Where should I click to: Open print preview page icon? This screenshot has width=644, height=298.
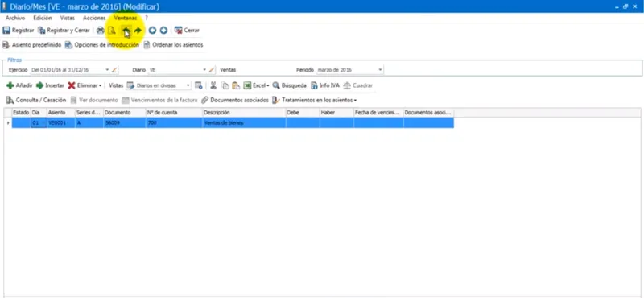click(x=112, y=31)
